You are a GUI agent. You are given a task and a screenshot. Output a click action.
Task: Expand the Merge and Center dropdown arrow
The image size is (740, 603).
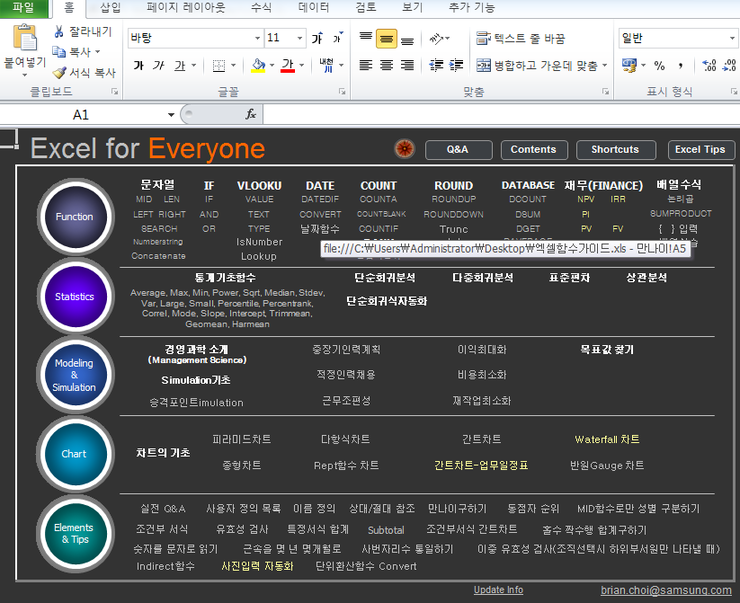coord(605,65)
